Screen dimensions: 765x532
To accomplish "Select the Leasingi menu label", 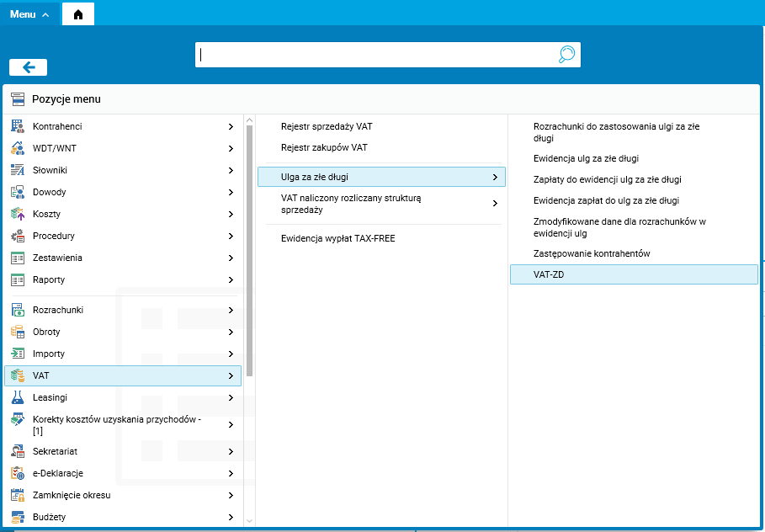I will 50,398.
